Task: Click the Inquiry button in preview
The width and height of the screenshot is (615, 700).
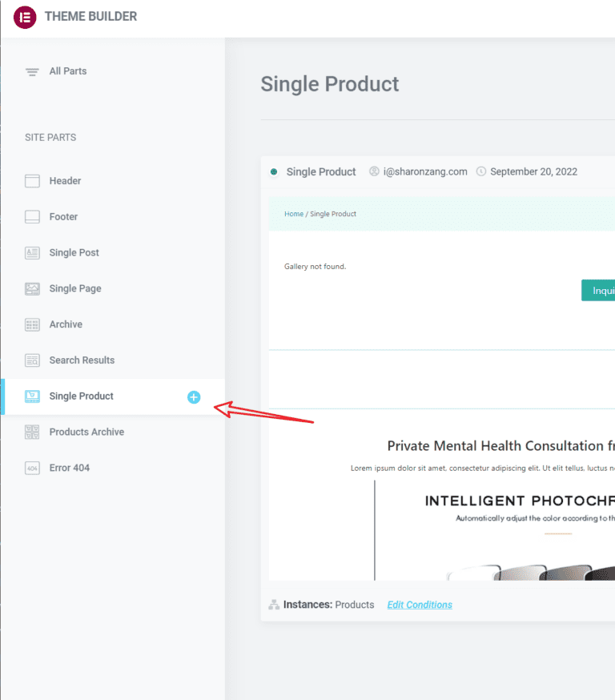Action: point(599,291)
